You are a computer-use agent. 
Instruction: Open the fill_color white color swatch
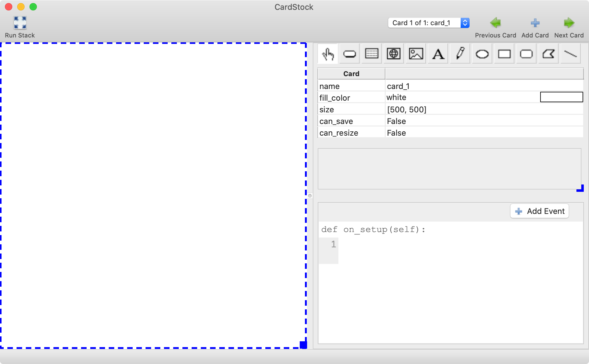(x=561, y=97)
